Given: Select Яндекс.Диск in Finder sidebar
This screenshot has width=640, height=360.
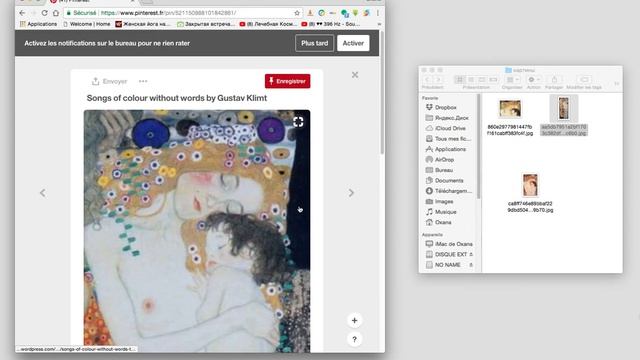Looking at the screenshot, I should 447,118.
